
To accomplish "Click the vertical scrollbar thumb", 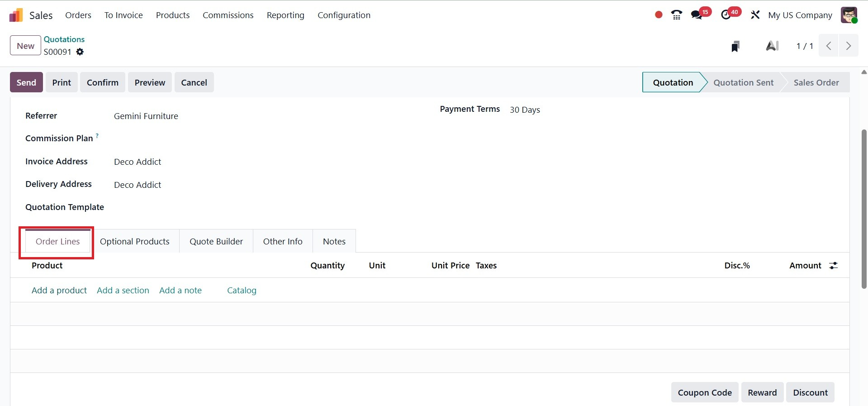I will click(864, 209).
